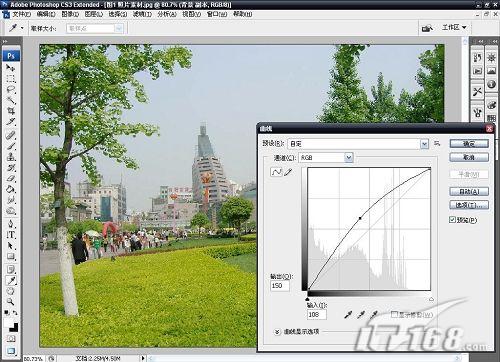Select the Brush tool in toolbox

pyautogui.click(x=11, y=146)
